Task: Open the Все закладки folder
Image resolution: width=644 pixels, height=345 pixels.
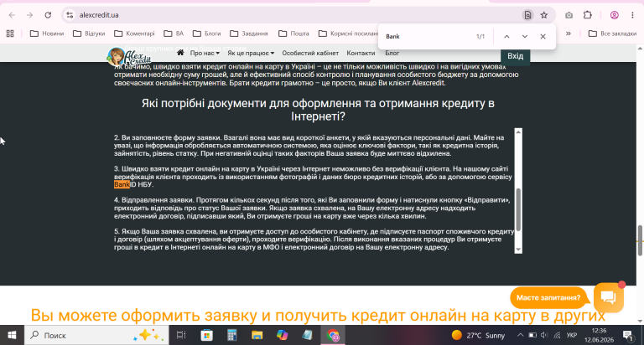Action: click(x=612, y=33)
